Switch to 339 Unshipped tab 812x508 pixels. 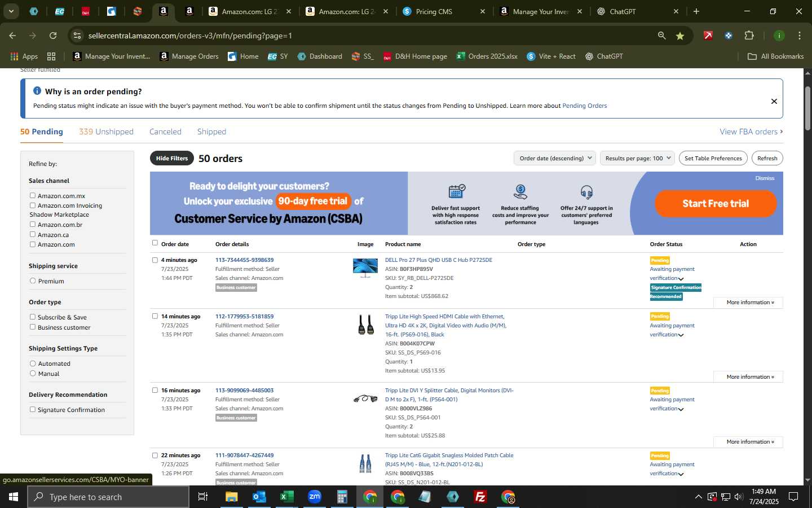(106, 132)
